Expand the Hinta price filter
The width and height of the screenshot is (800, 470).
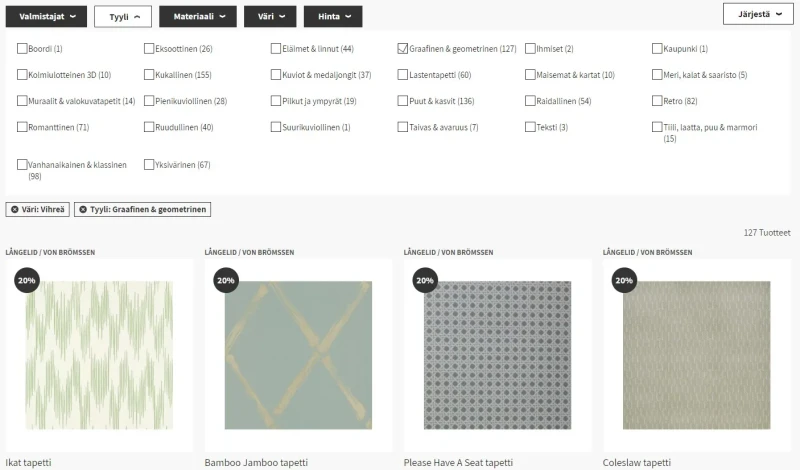[333, 16]
